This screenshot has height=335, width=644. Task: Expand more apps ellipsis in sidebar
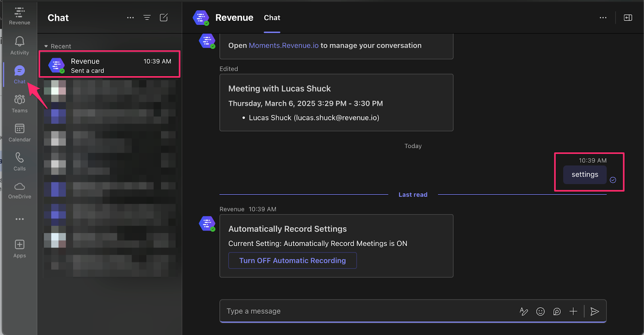click(19, 219)
